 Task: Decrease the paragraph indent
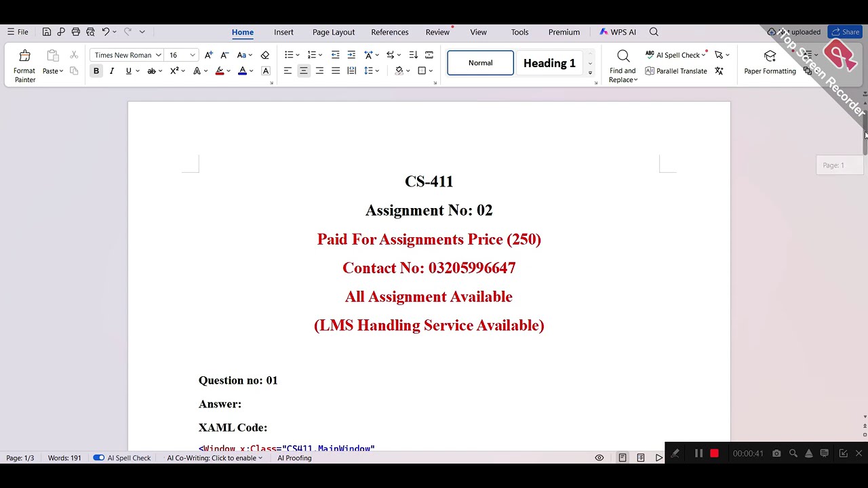click(x=335, y=55)
